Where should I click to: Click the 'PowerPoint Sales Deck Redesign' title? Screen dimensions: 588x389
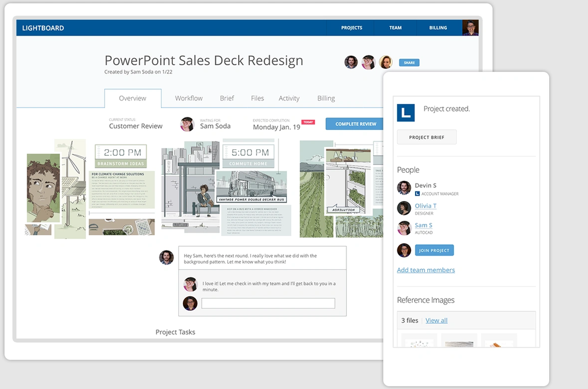[203, 61]
